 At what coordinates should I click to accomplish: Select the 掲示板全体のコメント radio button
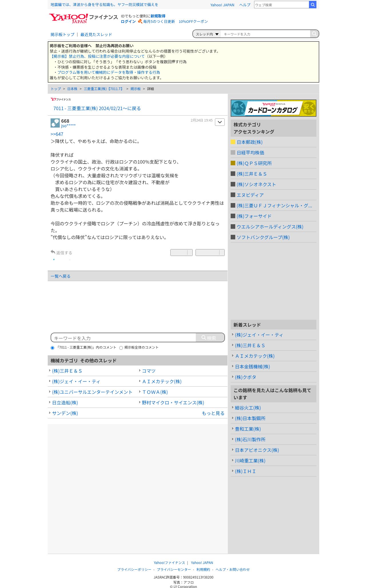(x=121, y=348)
